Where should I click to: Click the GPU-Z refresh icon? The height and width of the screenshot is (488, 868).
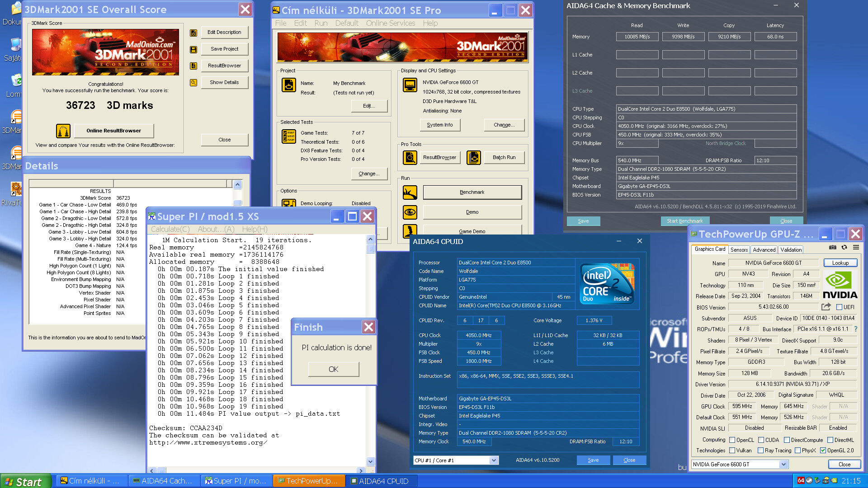844,248
